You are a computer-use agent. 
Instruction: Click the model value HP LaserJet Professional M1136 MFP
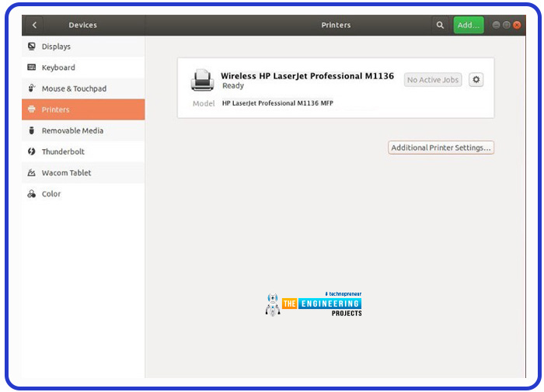(x=277, y=103)
